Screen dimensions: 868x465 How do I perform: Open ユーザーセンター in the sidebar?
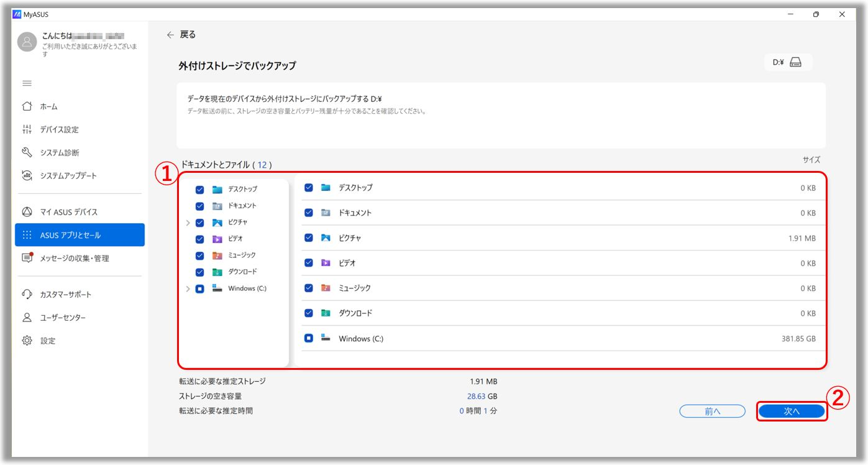[80, 317]
